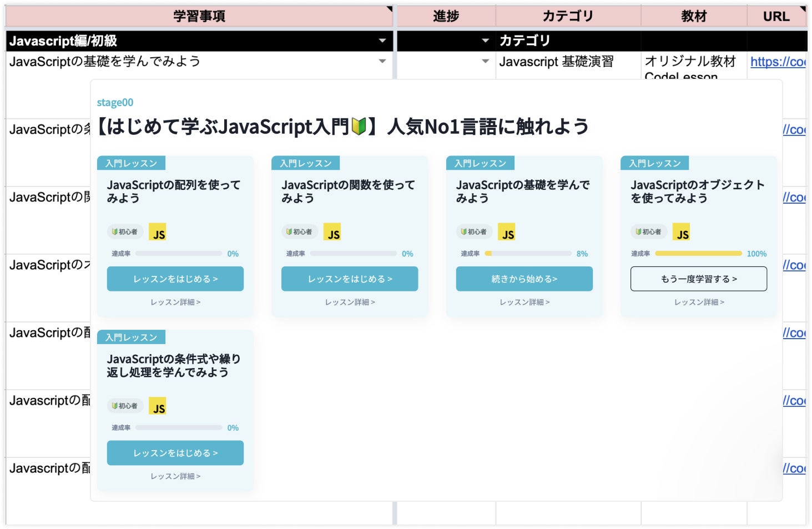
Task: Click the 入門レッスン tag on the 条件式 card
Action: pos(132,337)
